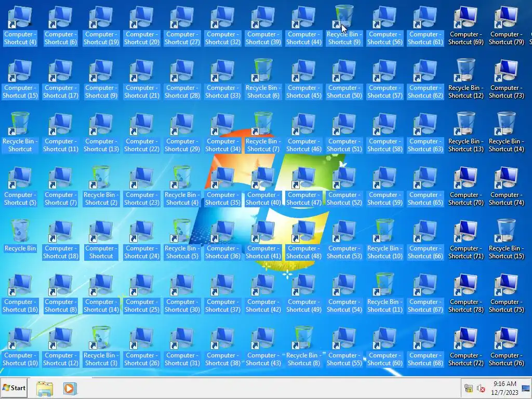Open the clock showing 9:16 AM

(504, 388)
